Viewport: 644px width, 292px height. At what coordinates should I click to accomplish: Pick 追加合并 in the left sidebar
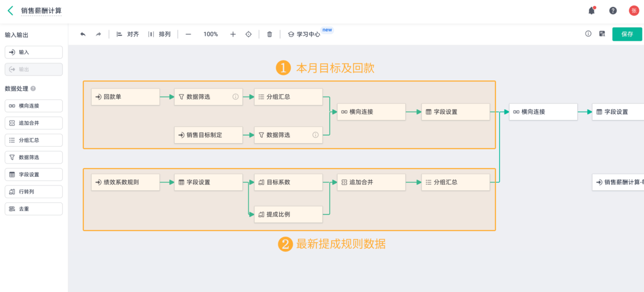coord(33,123)
